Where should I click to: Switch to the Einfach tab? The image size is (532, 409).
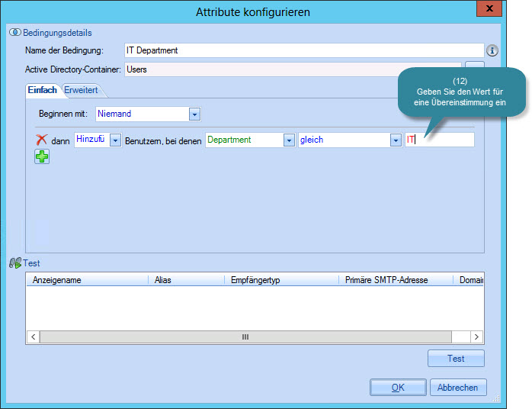(43, 90)
